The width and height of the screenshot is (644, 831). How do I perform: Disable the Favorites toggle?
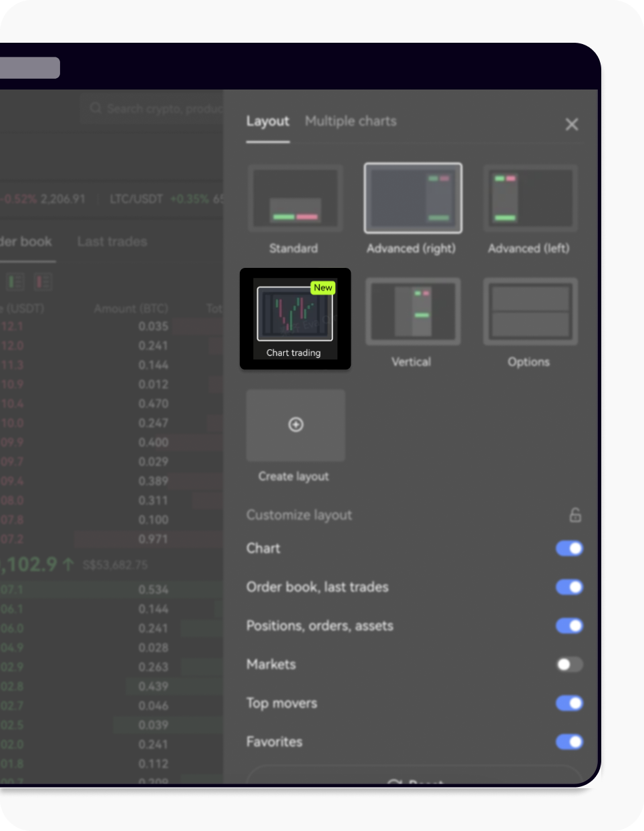coord(569,742)
